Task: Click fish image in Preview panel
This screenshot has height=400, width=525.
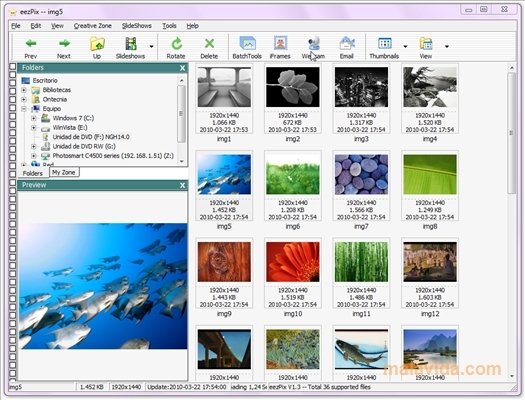Action: tap(103, 287)
